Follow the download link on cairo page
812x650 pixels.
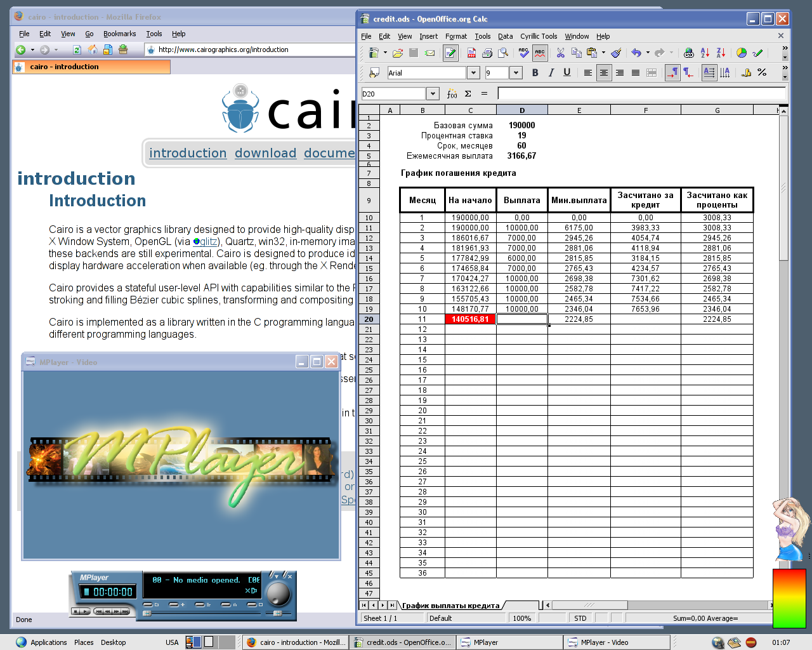point(266,153)
